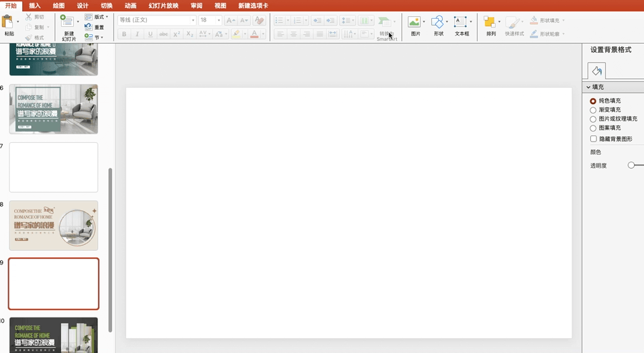Increase the indent level

(x=331, y=20)
